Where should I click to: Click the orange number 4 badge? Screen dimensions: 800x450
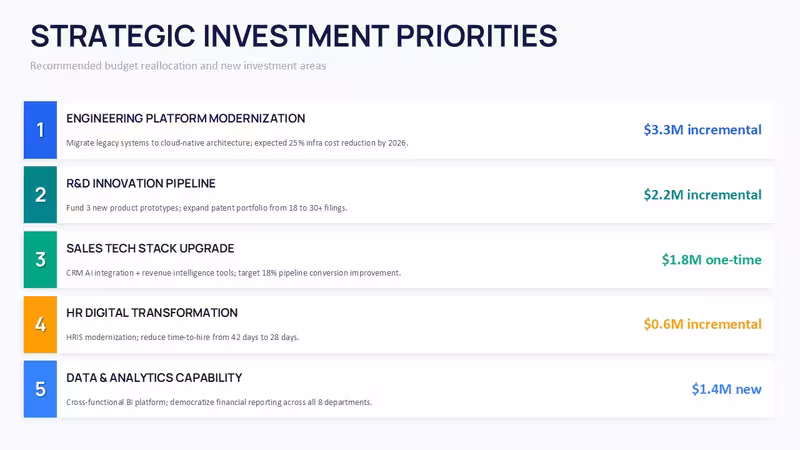(x=40, y=324)
